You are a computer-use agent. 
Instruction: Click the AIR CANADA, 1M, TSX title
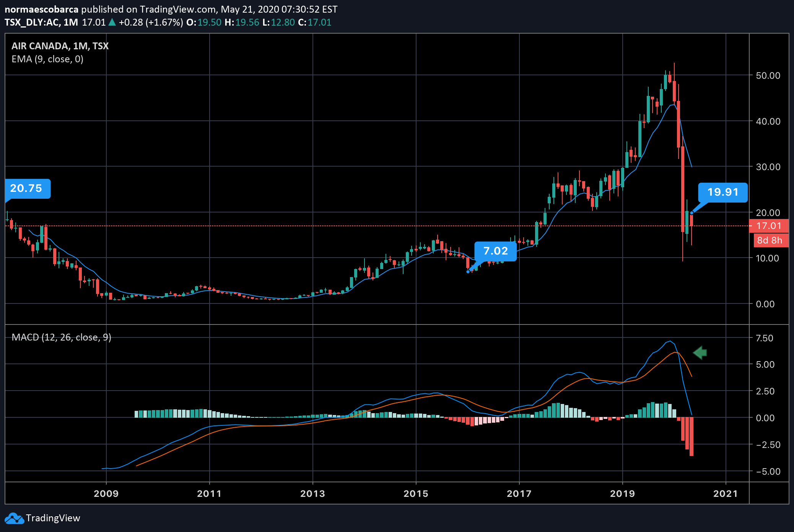click(x=60, y=46)
